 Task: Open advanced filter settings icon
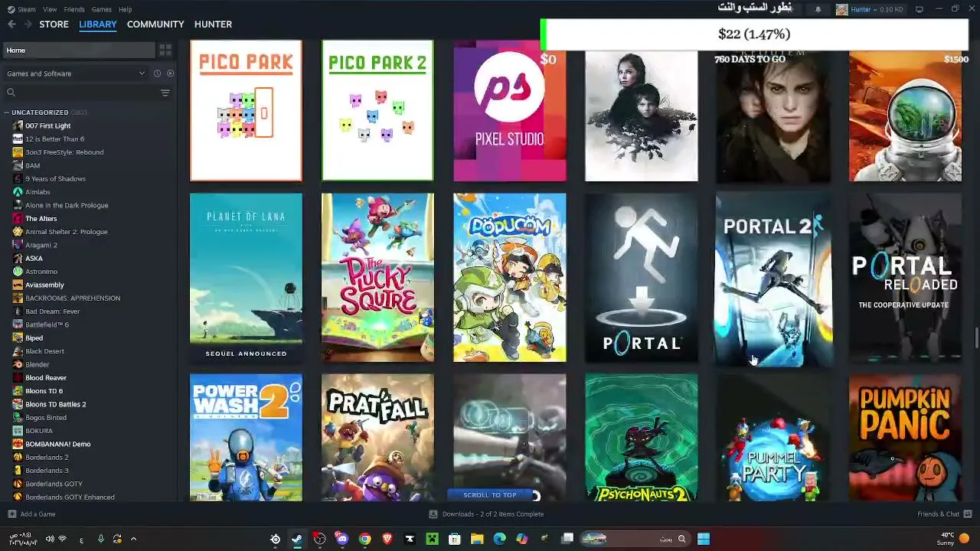coord(165,93)
